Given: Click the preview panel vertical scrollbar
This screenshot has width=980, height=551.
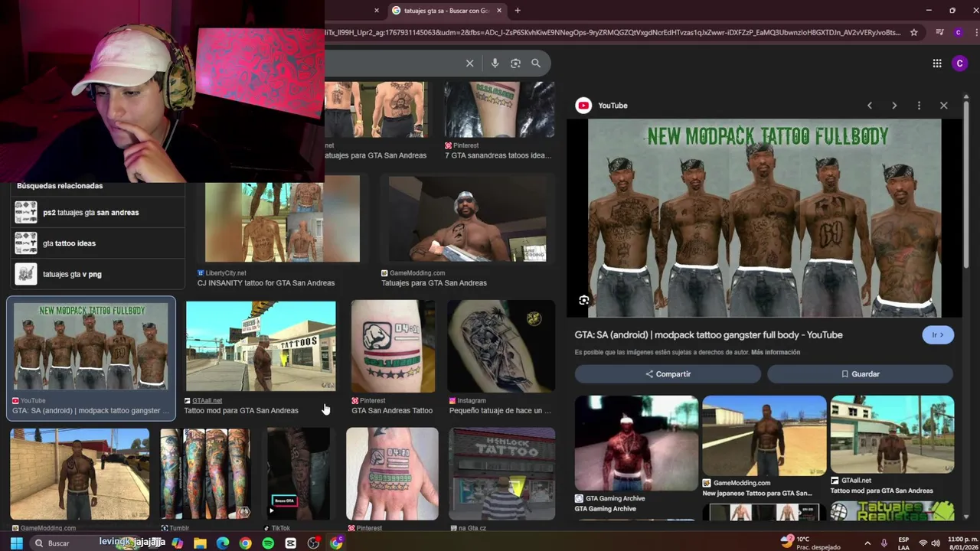Looking at the screenshot, I should [x=965, y=184].
